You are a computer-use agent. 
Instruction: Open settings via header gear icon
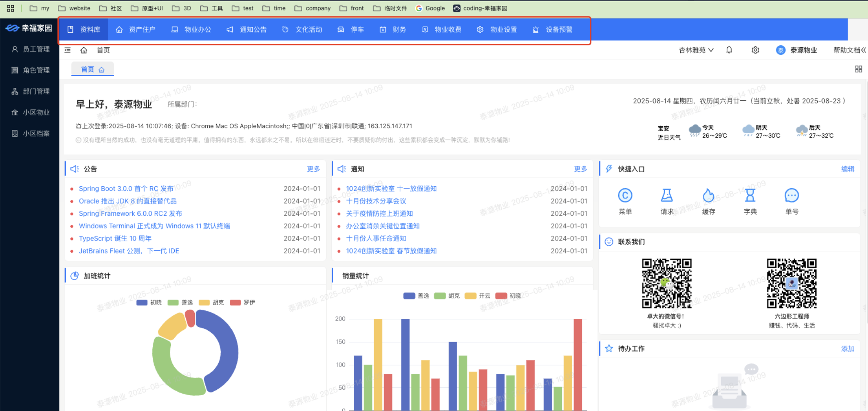click(755, 50)
